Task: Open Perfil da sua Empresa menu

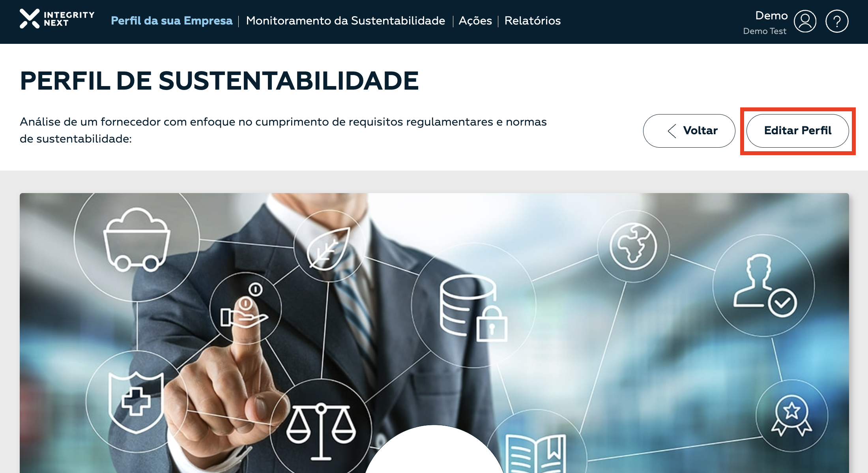Action: click(x=172, y=21)
